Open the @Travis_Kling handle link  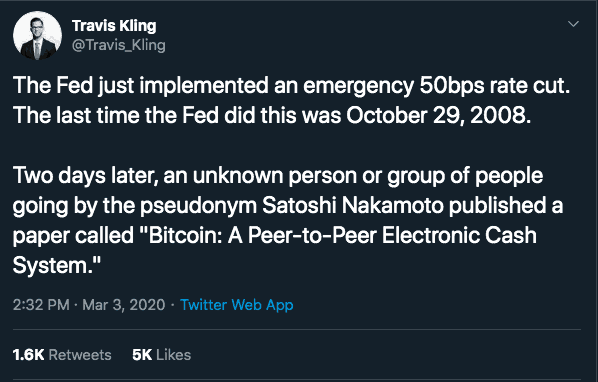click(x=119, y=45)
